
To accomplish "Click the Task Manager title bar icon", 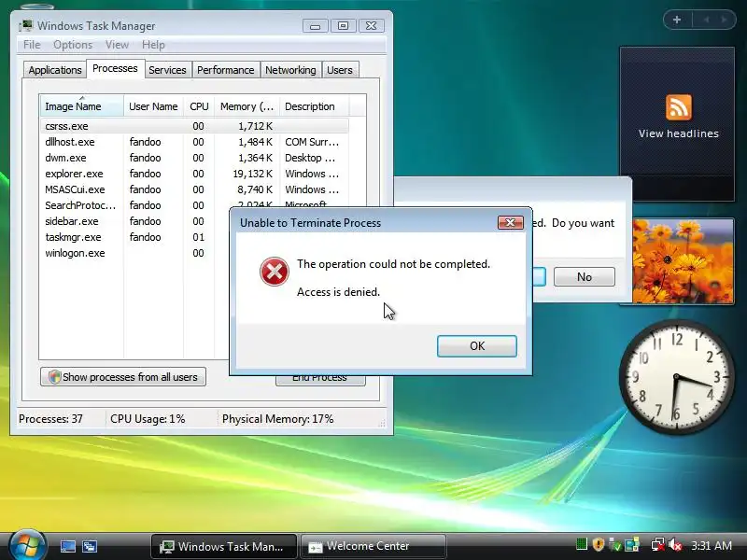I will point(26,26).
